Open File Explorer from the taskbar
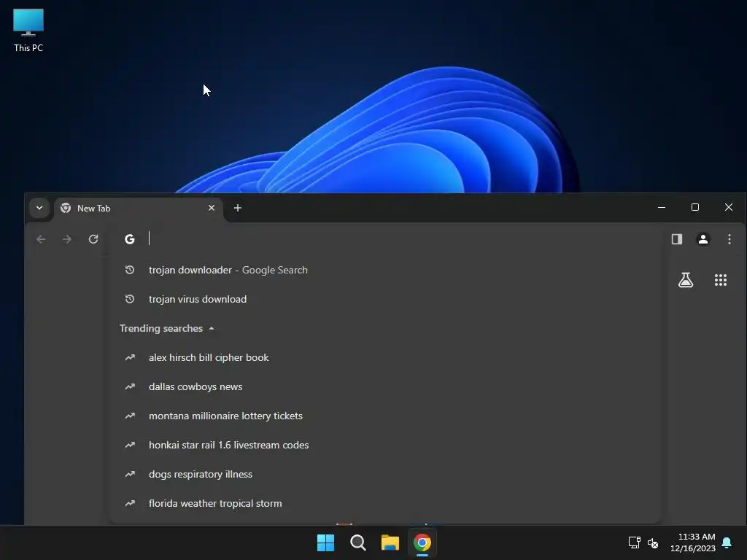Image resolution: width=747 pixels, height=560 pixels. (x=390, y=542)
